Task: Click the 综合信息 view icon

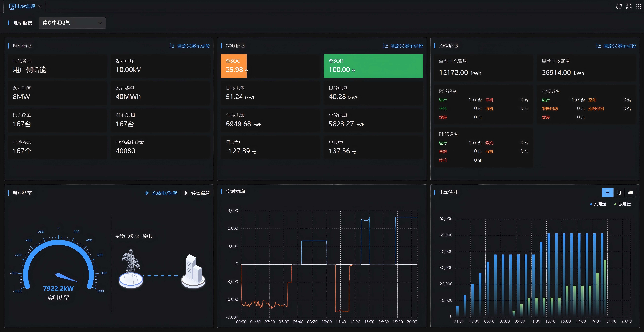Action: (186, 193)
